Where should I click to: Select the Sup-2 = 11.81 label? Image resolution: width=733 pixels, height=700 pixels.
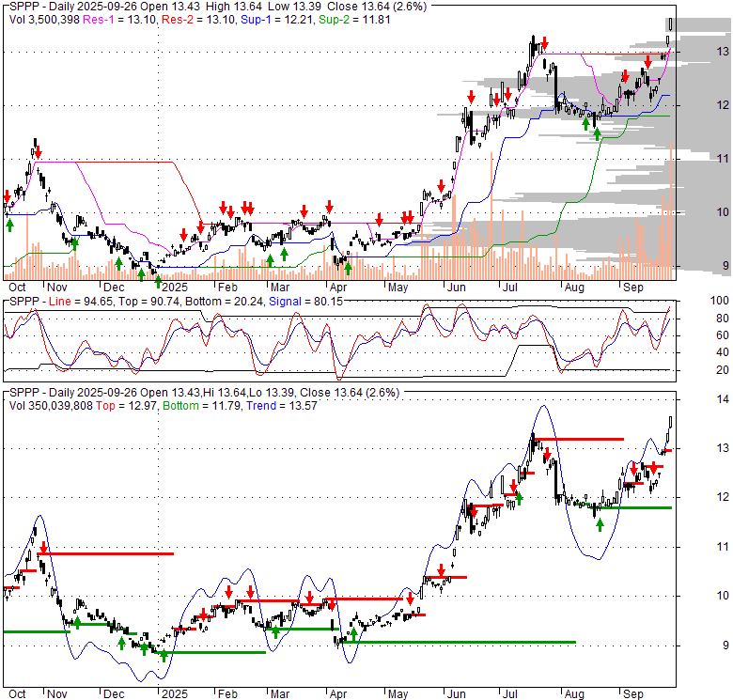[x=354, y=20]
